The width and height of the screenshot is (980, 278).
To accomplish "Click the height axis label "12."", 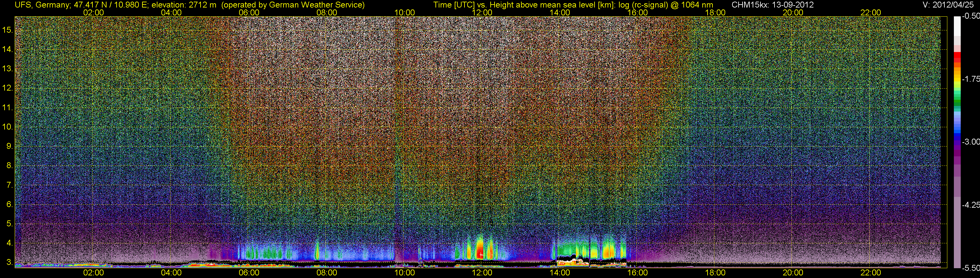I will tap(8, 88).
